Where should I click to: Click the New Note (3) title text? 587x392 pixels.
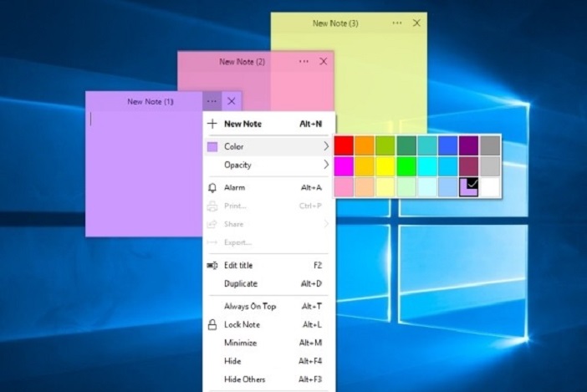click(x=335, y=23)
